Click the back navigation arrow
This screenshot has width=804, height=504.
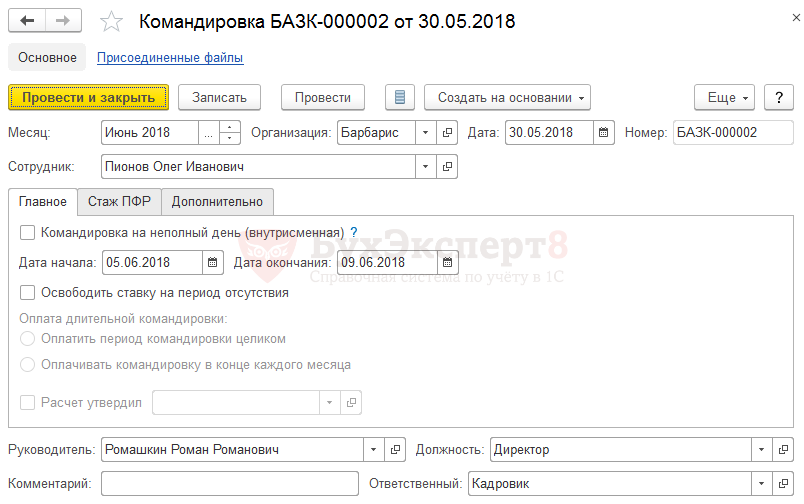pos(27,21)
